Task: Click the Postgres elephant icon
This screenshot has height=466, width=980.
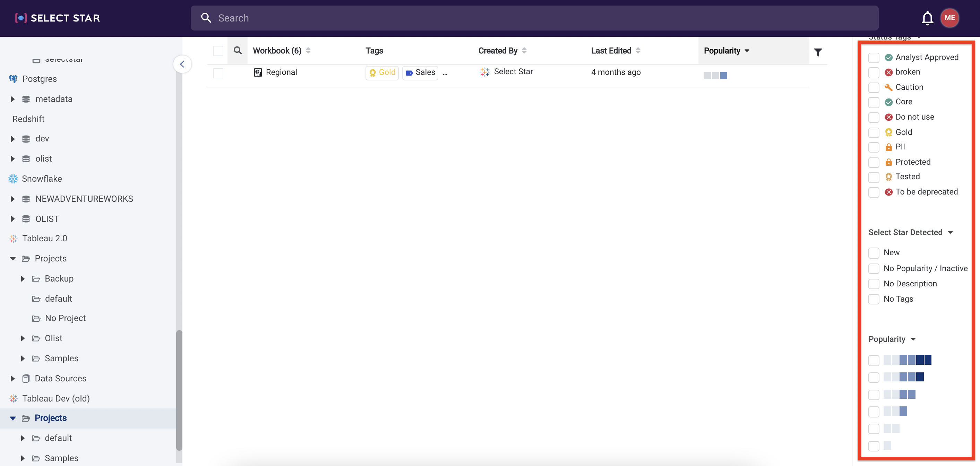Action: point(13,79)
